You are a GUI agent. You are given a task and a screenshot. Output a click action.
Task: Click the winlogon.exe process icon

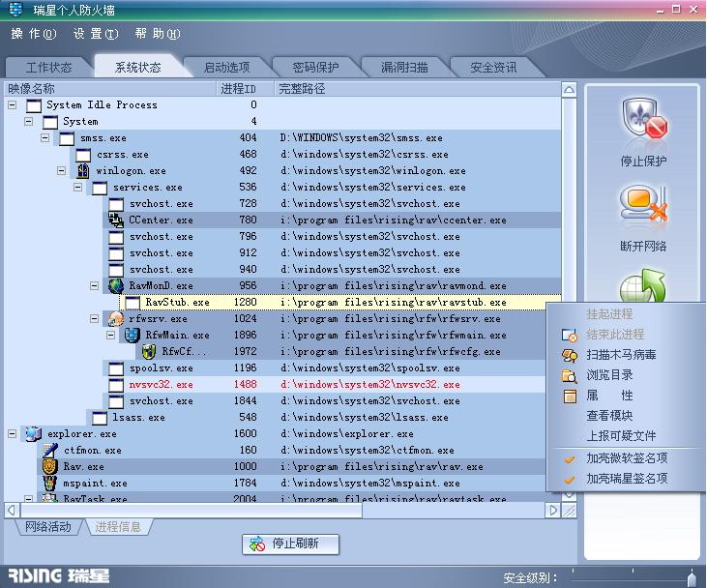click(x=83, y=171)
